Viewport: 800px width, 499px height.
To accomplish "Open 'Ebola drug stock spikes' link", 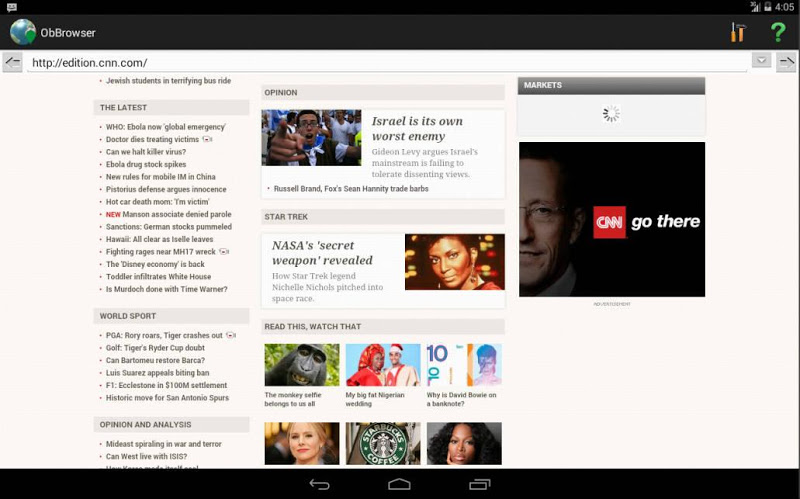I will click(x=146, y=164).
